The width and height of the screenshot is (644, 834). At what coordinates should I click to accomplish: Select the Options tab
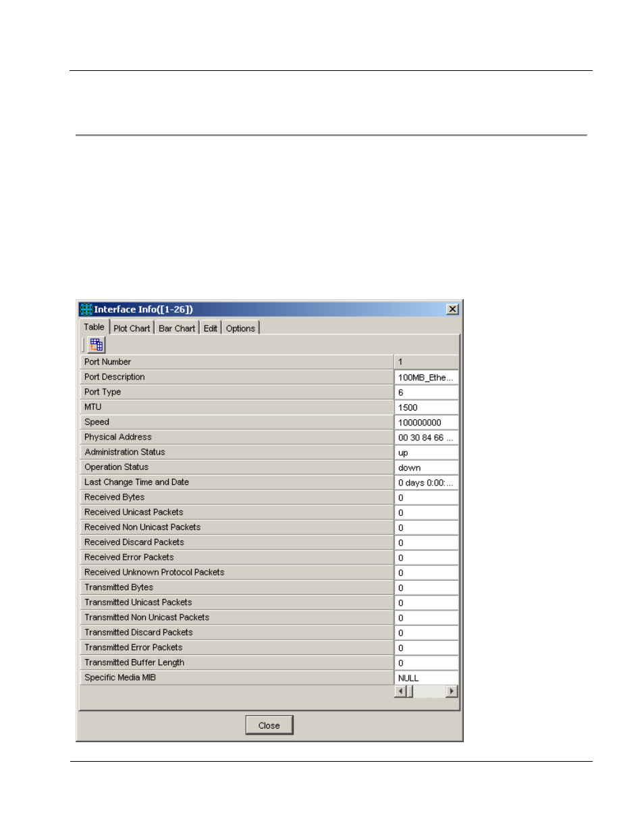point(240,328)
